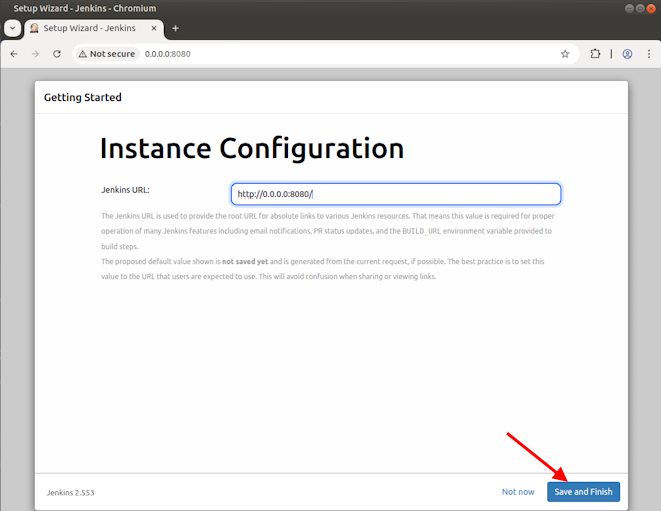The image size is (661, 511).
Task: Show site info via Not secure chip
Action: pyautogui.click(x=106, y=54)
